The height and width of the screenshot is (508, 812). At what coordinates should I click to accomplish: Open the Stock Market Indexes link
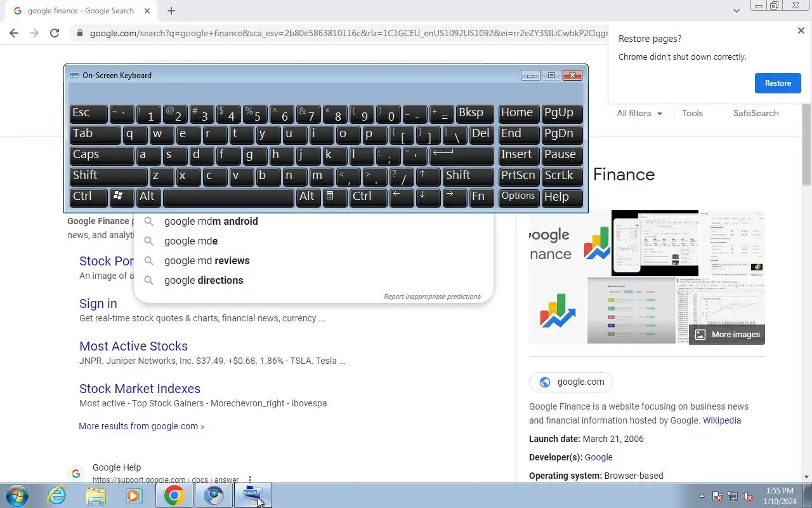click(x=140, y=389)
